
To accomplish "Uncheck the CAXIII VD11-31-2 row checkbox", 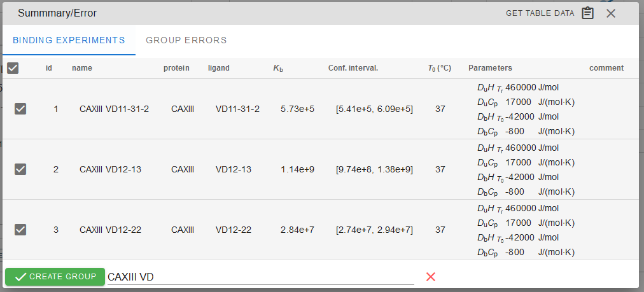I will pyautogui.click(x=20, y=109).
